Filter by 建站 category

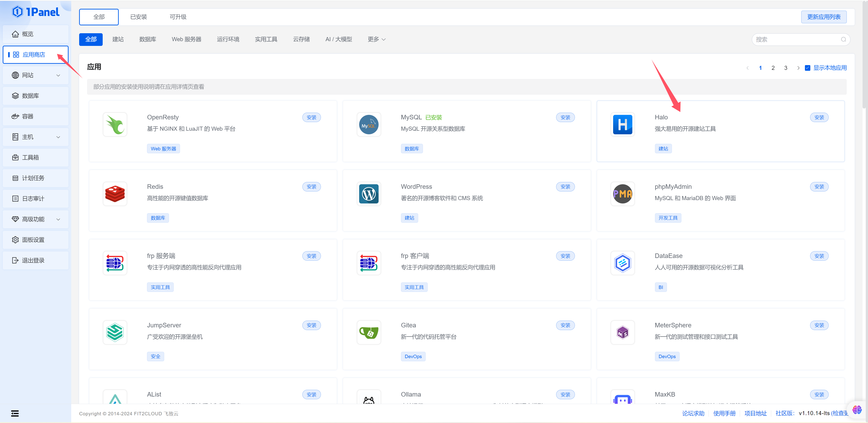[x=118, y=39]
